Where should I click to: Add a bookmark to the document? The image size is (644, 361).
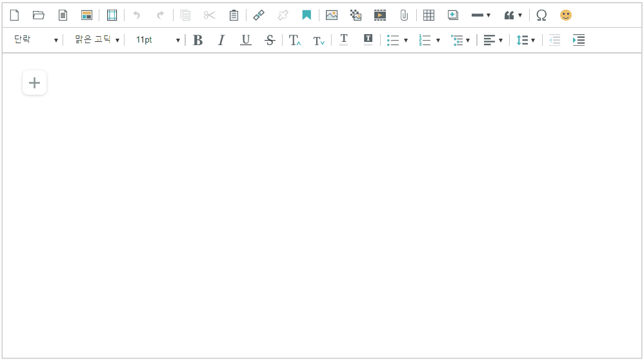[x=307, y=15]
